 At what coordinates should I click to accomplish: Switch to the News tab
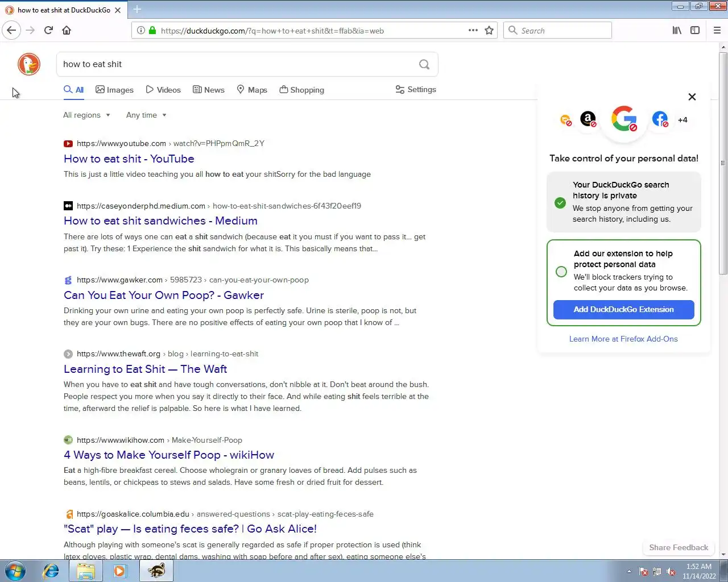(209, 90)
